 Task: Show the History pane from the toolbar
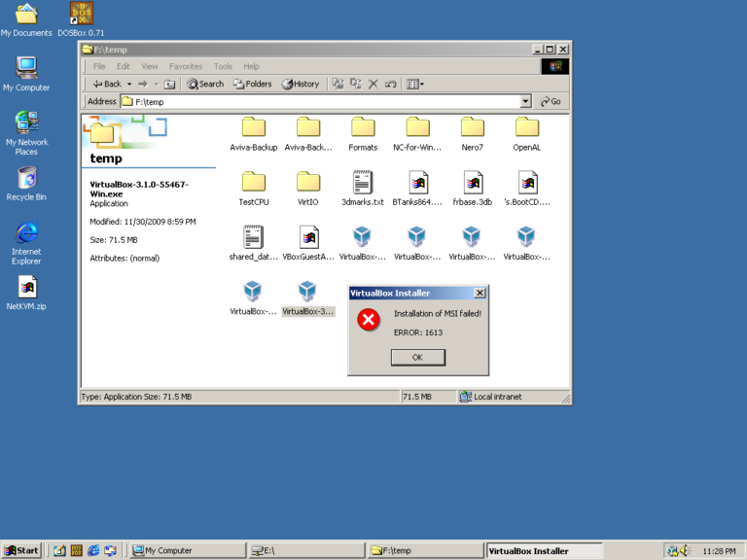301,85
